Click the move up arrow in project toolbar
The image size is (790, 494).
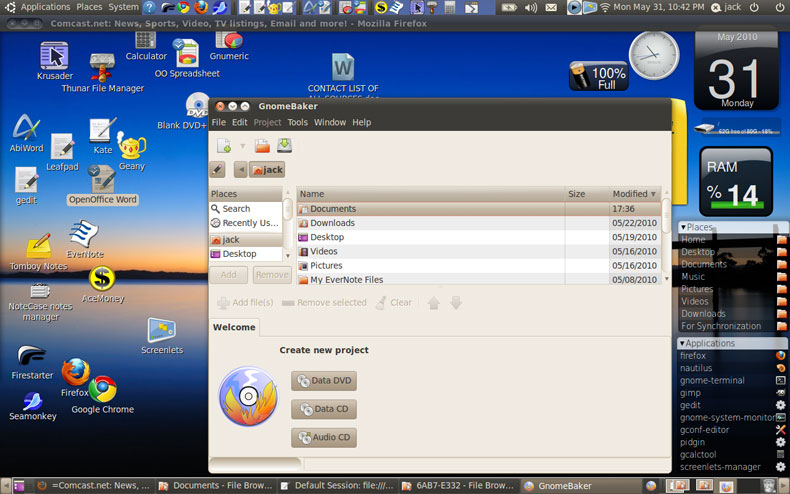(433, 303)
